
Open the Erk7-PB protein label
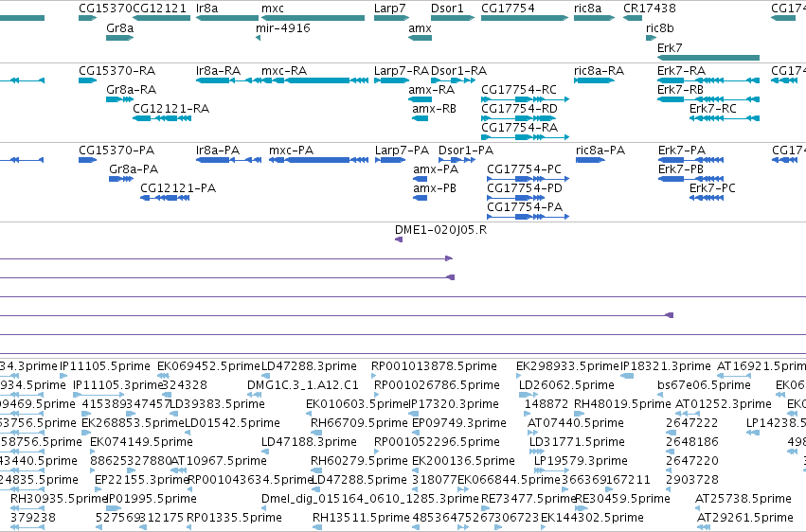pyautogui.click(x=681, y=168)
